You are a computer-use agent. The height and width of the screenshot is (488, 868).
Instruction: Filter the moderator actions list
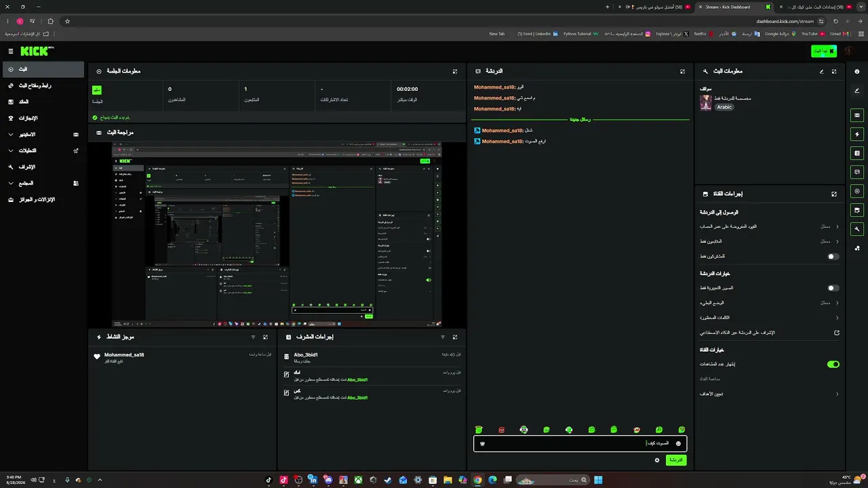[x=443, y=337]
